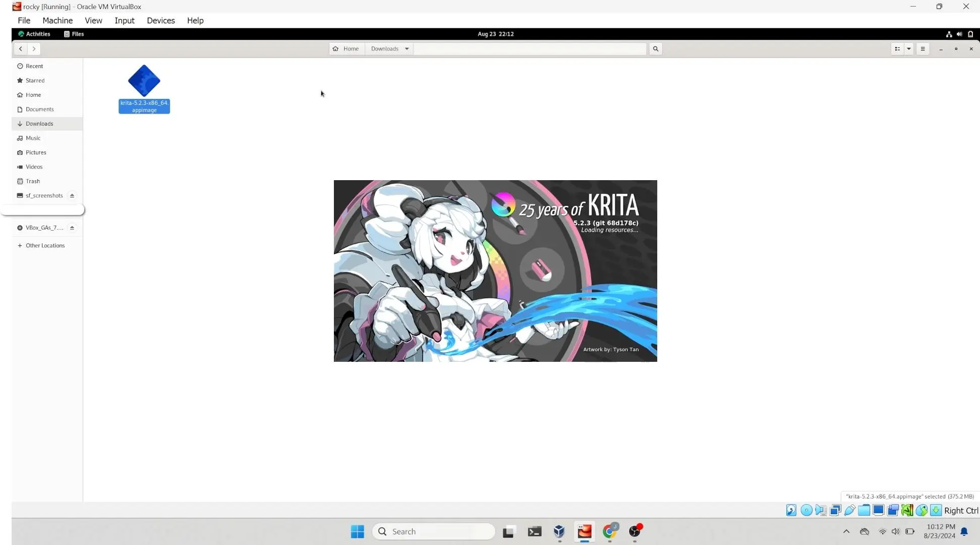The image size is (980, 545).
Task: Open the Files application icon in taskbar
Action: (508, 531)
